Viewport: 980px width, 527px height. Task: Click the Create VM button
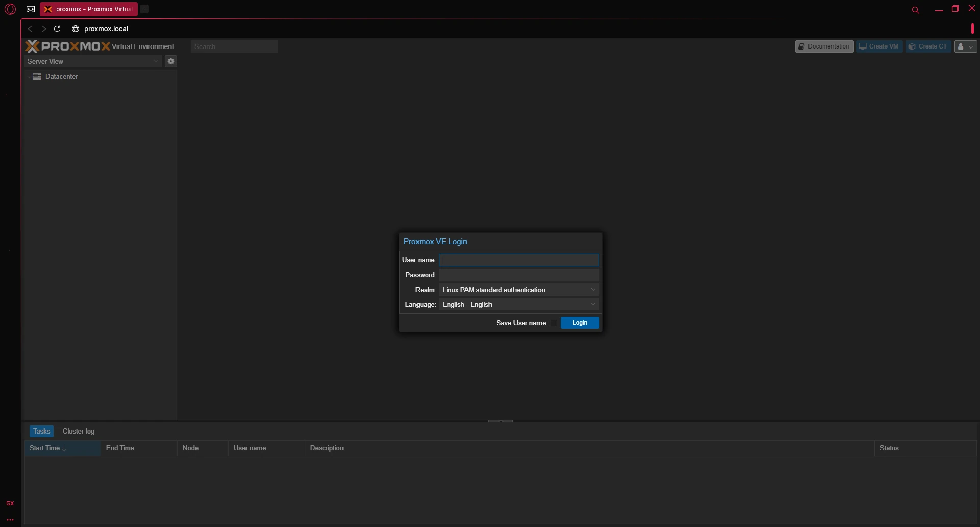click(x=879, y=46)
